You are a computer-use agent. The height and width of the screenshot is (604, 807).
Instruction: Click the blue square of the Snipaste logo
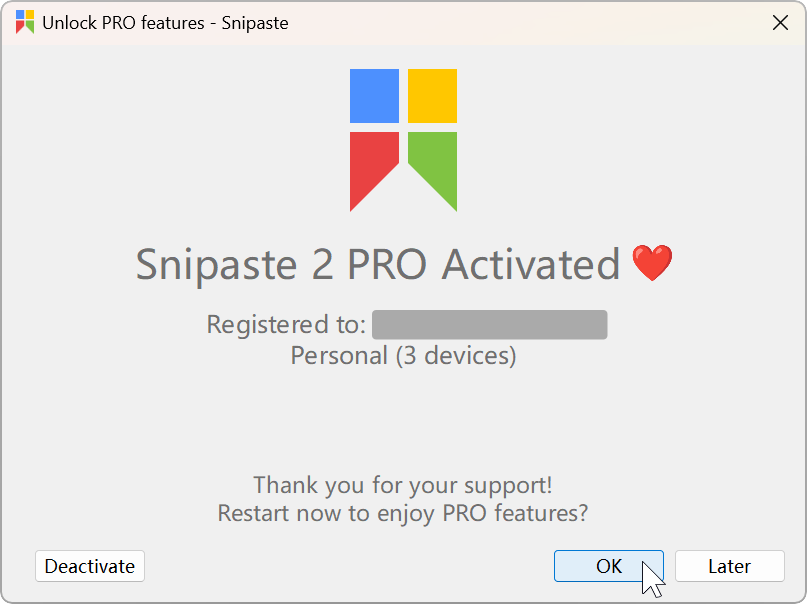point(375,95)
